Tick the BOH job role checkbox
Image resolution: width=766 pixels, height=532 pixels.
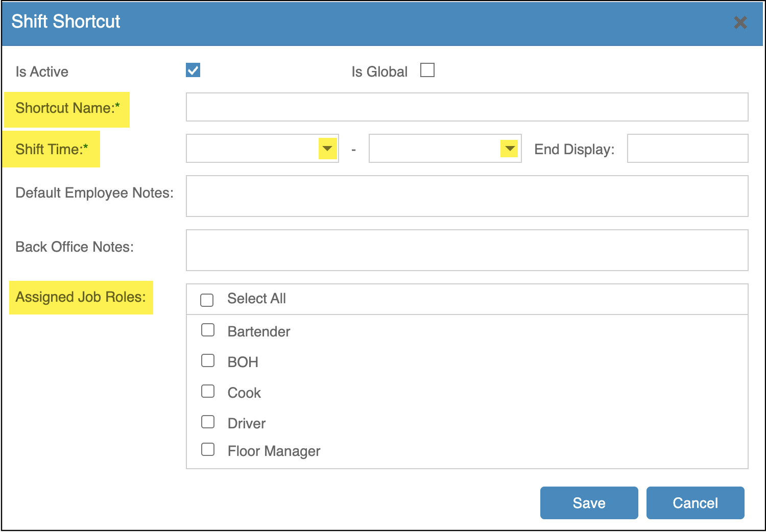208,361
